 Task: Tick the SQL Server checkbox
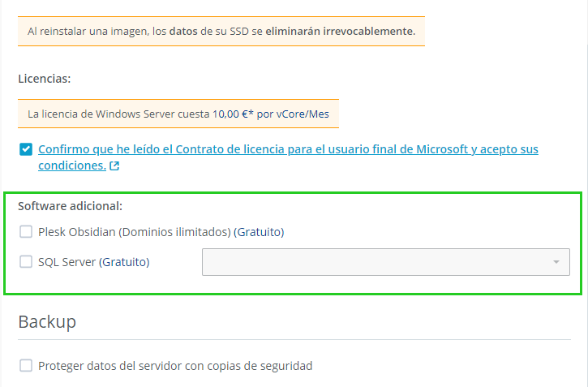tap(26, 262)
